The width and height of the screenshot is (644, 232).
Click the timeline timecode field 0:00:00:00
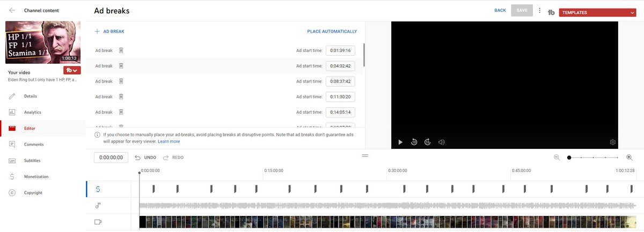pos(111,158)
